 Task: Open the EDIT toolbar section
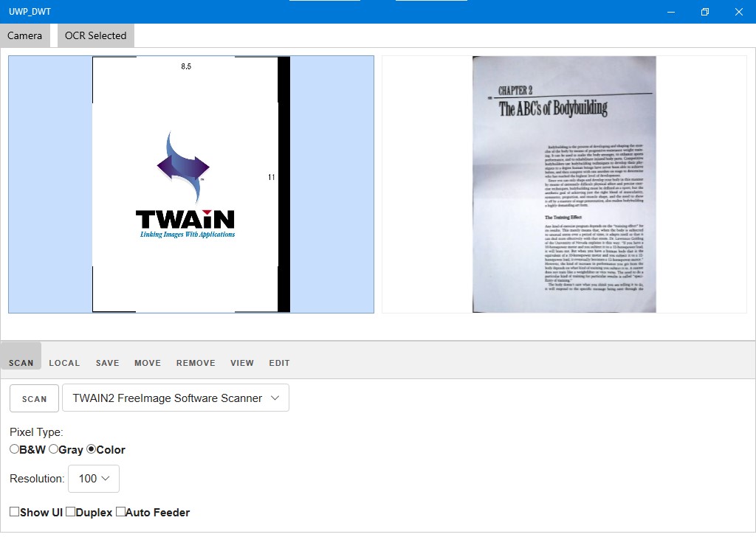(x=279, y=362)
